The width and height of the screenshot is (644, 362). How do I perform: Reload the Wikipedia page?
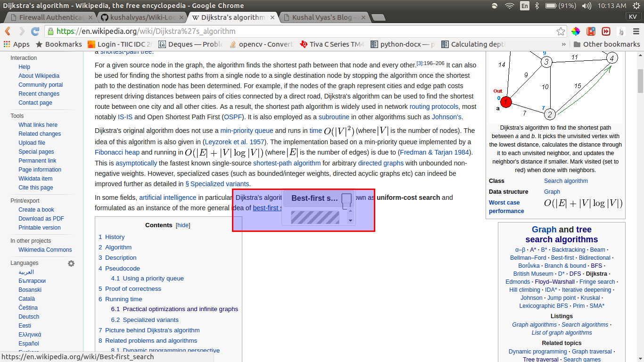[35, 32]
